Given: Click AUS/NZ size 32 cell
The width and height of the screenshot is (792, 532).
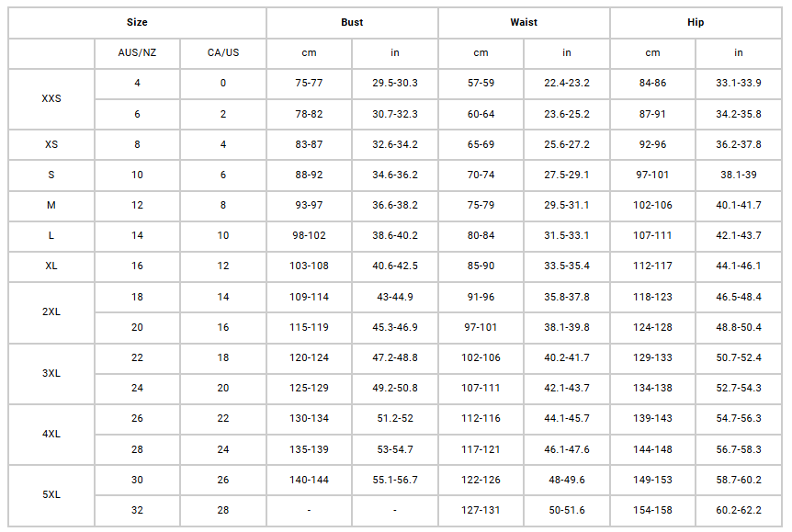Looking at the screenshot, I should coord(137,510).
